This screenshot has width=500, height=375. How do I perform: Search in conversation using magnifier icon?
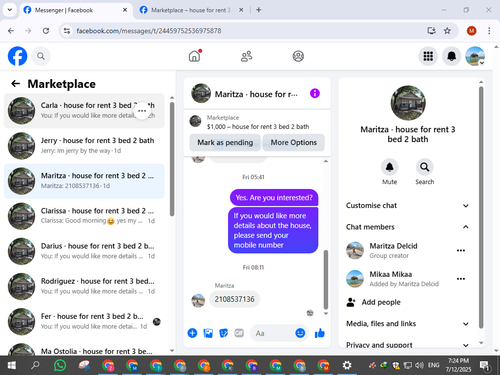coord(425,167)
